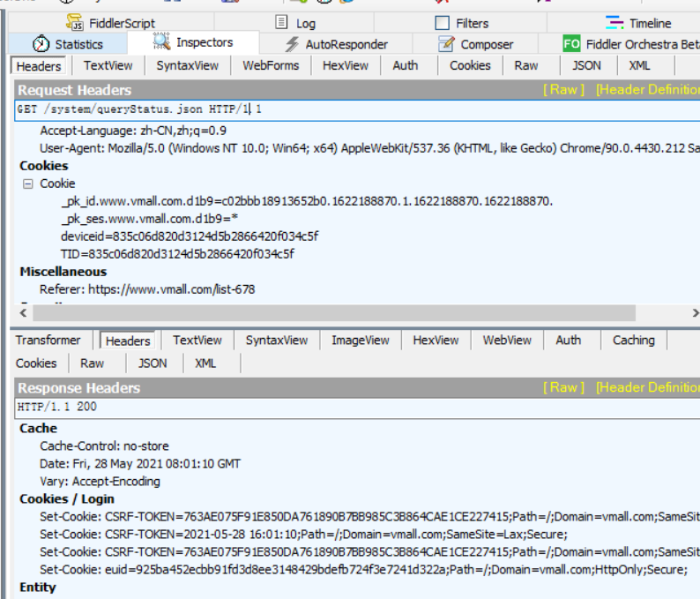Click the Statistics stopwatch icon

pos(41,44)
